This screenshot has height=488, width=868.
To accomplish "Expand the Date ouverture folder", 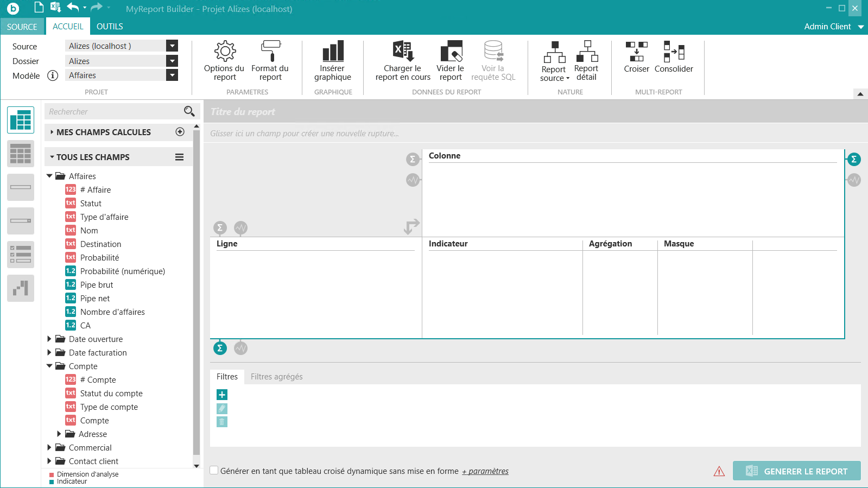I will (49, 339).
